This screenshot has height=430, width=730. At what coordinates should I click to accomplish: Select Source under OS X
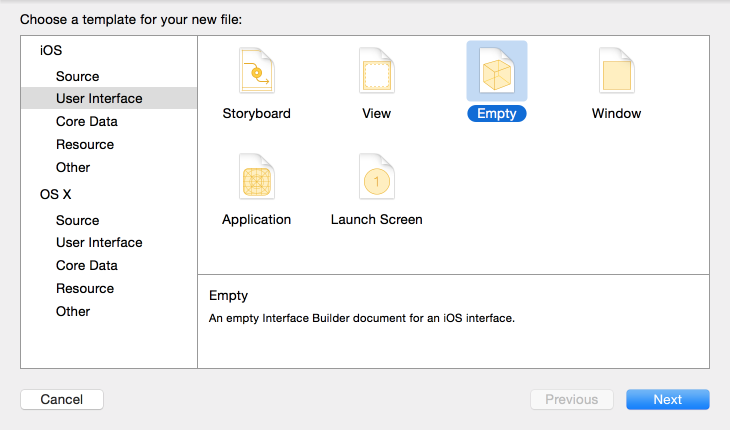77,220
